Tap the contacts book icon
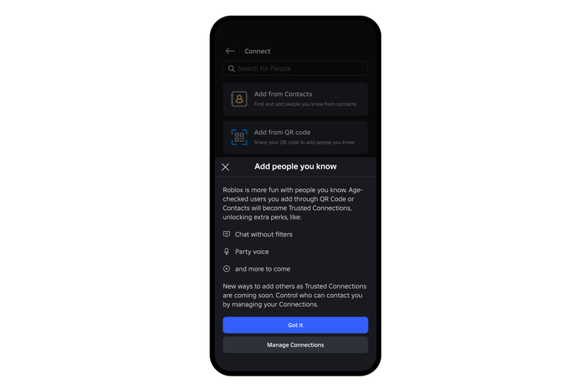This screenshot has height=392, width=588. click(239, 99)
